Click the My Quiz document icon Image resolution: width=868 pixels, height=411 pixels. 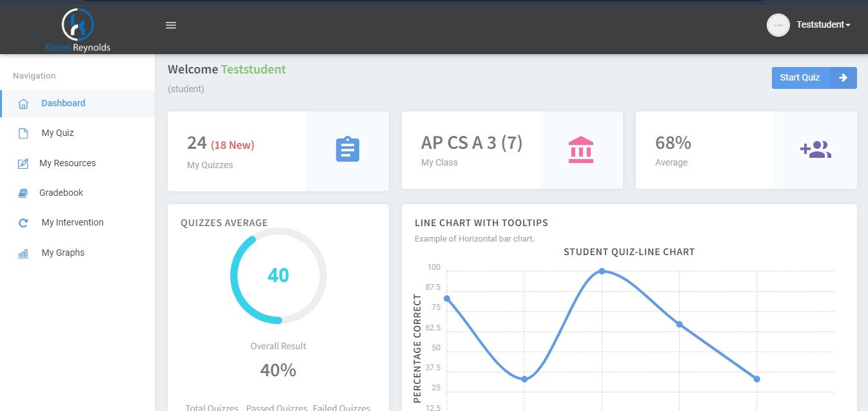pos(23,133)
